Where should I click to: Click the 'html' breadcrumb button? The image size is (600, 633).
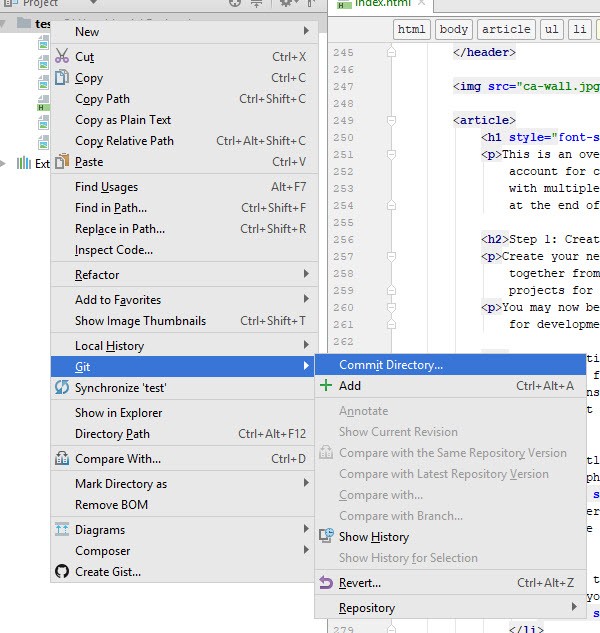(412, 30)
